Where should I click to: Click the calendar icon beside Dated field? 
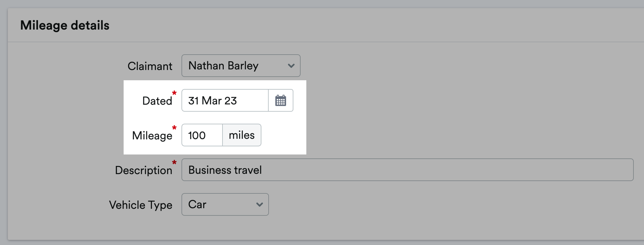[281, 100]
